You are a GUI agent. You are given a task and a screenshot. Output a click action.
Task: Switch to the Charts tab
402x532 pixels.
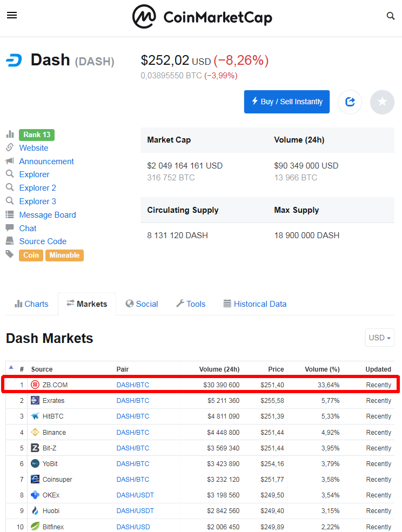pos(31,304)
